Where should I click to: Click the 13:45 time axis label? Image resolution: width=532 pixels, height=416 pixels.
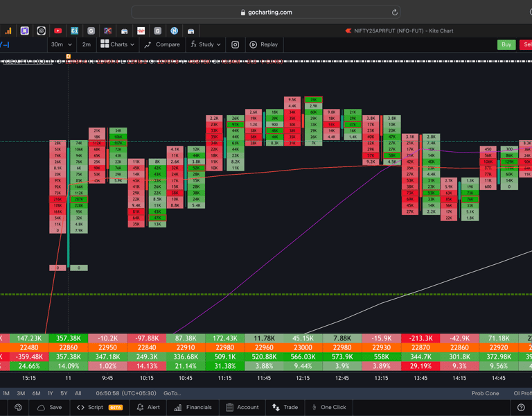point(420,378)
